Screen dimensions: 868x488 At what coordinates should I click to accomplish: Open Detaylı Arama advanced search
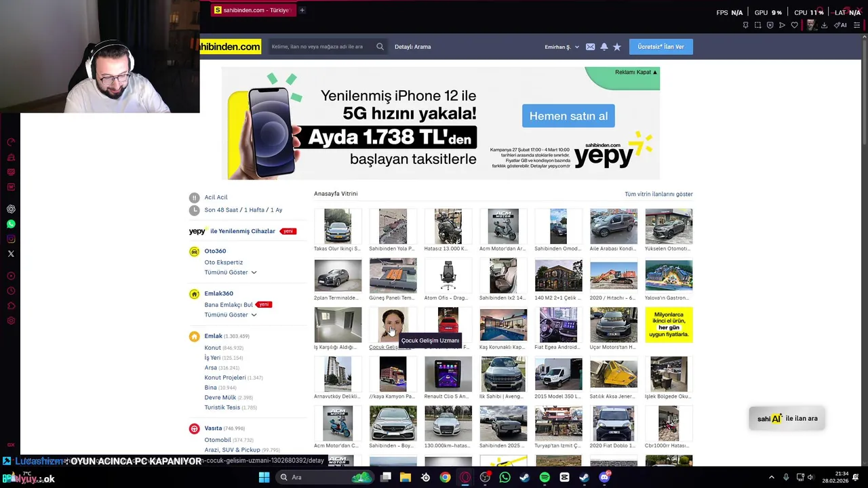point(412,47)
